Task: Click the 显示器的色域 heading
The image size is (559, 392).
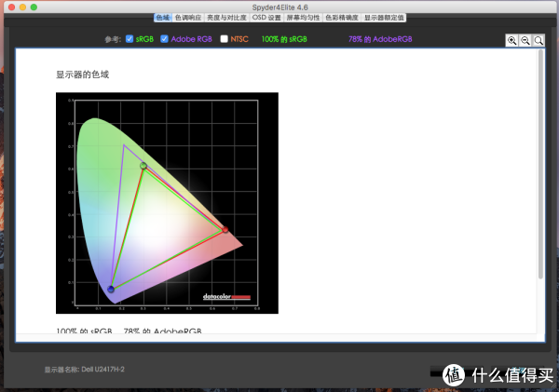Action: coord(82,74)
